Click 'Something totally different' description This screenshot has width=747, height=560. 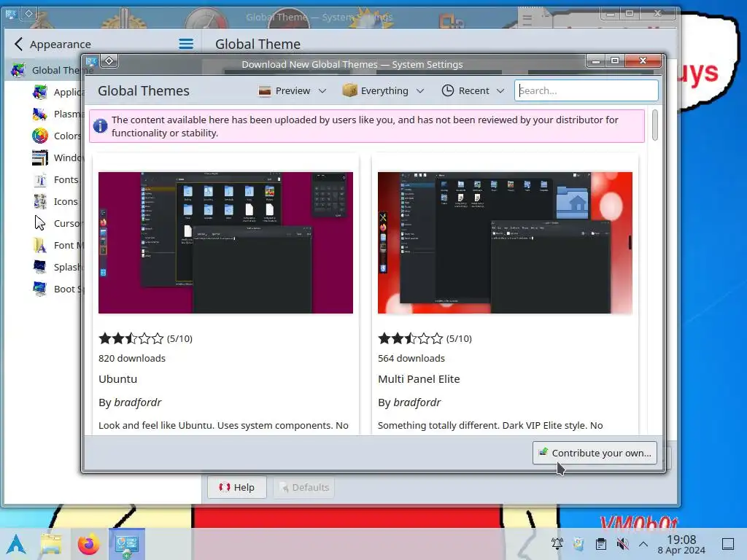(490, 425)
